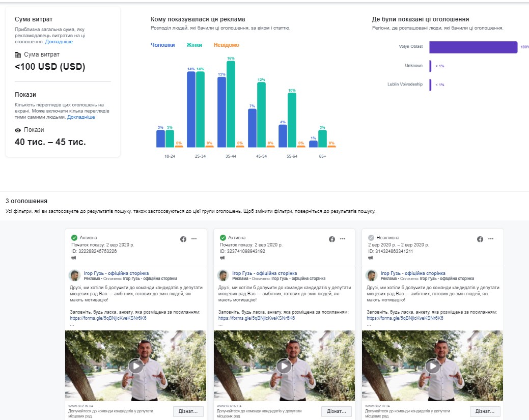
Task: Toggle the Невідомо legend in the chart
Action: (226, 45)
